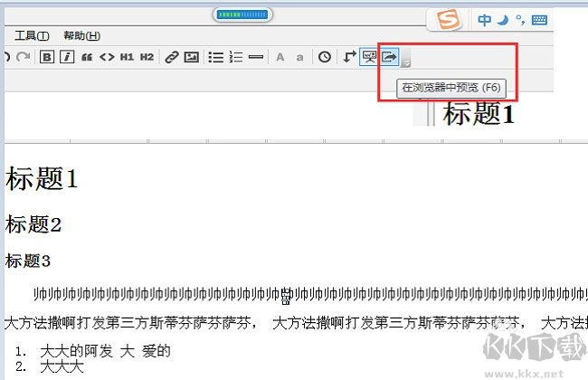
Task: Create an unordered bullet list
Action: point(216,57)
